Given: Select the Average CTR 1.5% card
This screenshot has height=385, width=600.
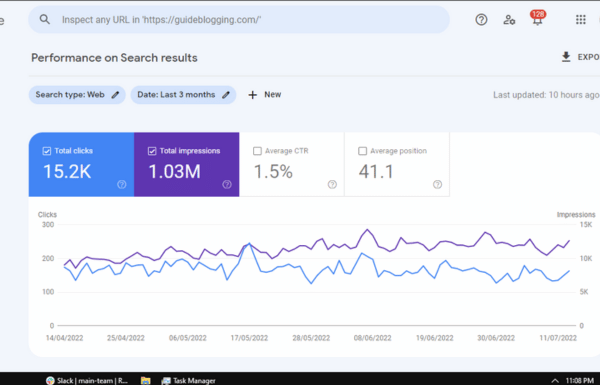Looking at the screenshot, I should click(292, 165).
